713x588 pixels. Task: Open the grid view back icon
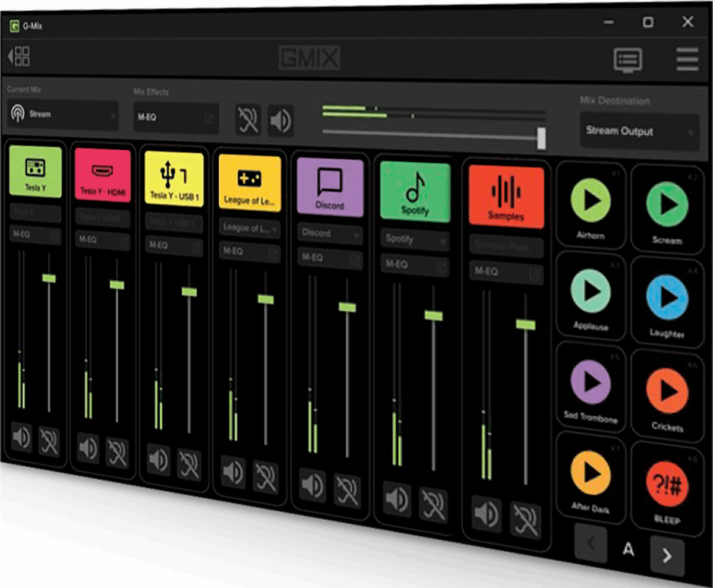tap(19, 57)
